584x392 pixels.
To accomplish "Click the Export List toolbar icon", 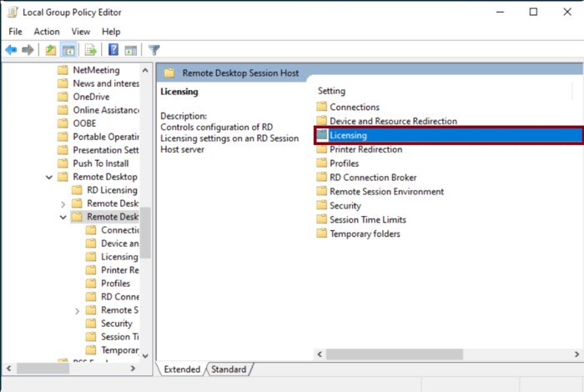I will [x=90, y=50].
